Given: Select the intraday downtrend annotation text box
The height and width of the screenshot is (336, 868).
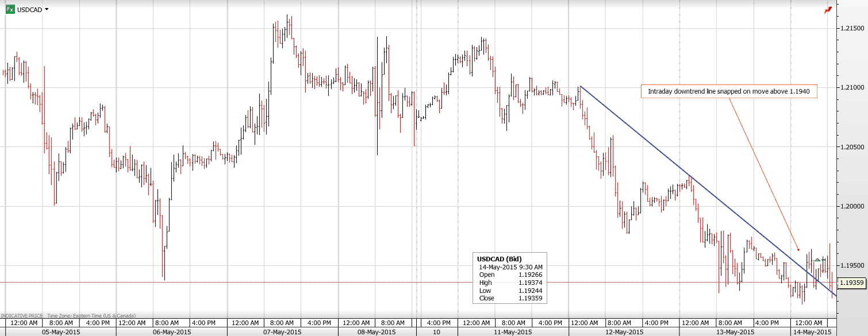Looking at the screenshot, I should (x=728, y=91).
